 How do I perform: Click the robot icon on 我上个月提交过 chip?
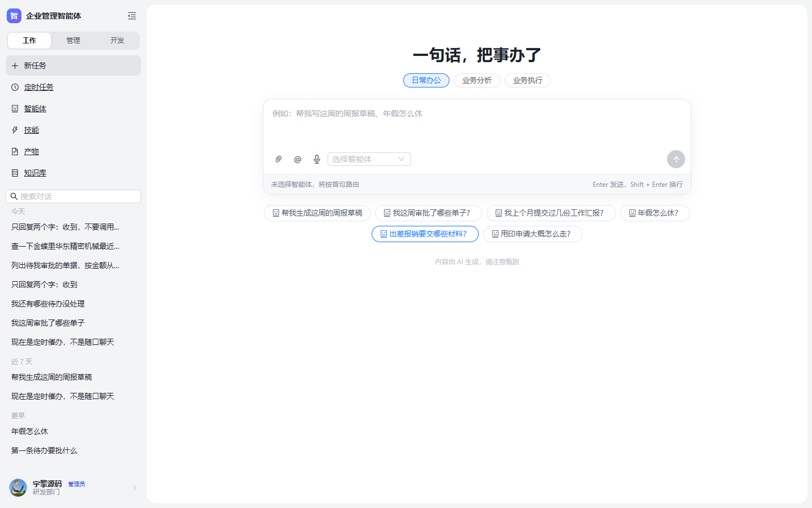(x=498, y=213)
